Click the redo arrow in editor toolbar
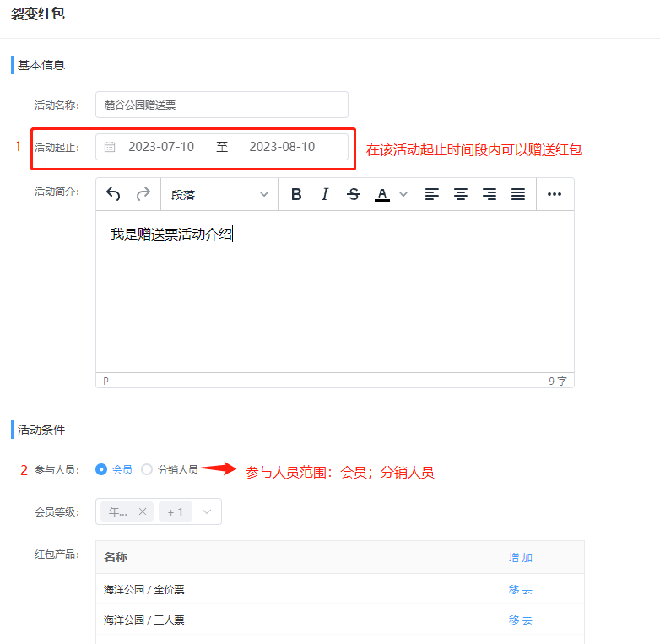The image size is (660, 644). tap(143, 194)
